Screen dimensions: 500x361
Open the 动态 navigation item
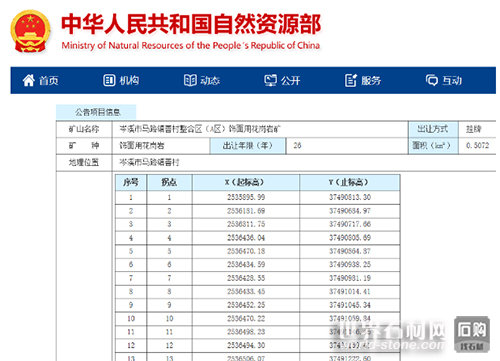[202, 80]
